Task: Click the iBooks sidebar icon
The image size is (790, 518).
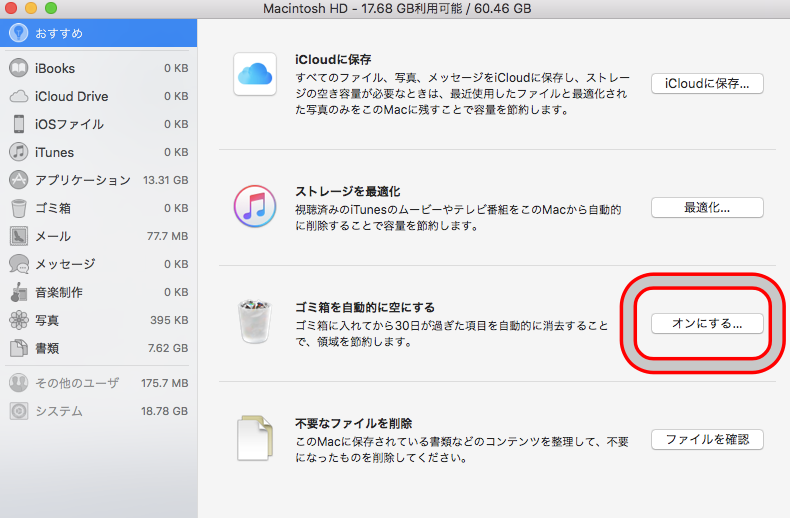Action: [x=19, y=68]
